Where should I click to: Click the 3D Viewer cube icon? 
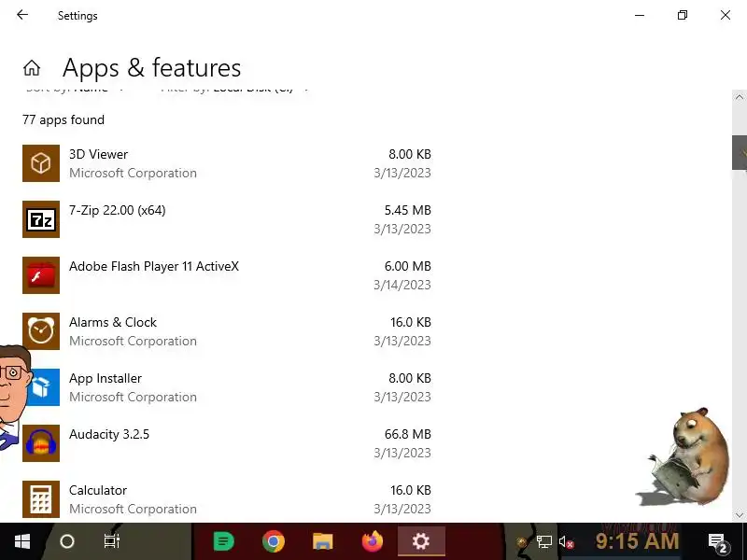pyautogui.click(x=41, y=163)
